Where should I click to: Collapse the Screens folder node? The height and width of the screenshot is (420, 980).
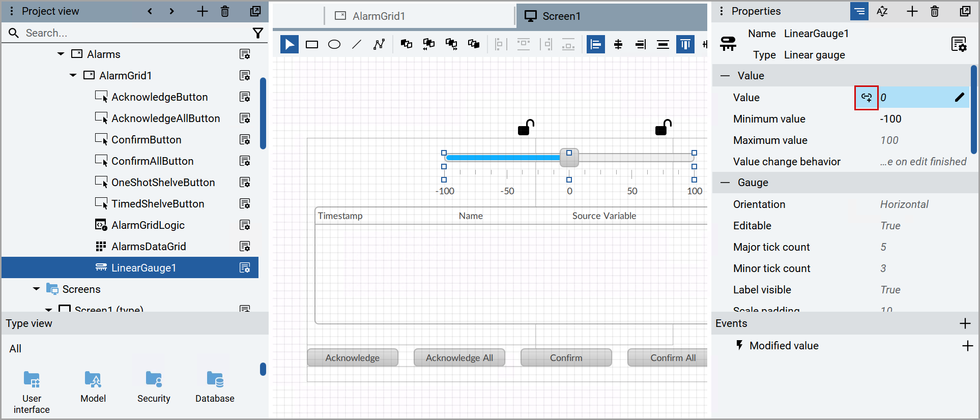pos(37,289)
